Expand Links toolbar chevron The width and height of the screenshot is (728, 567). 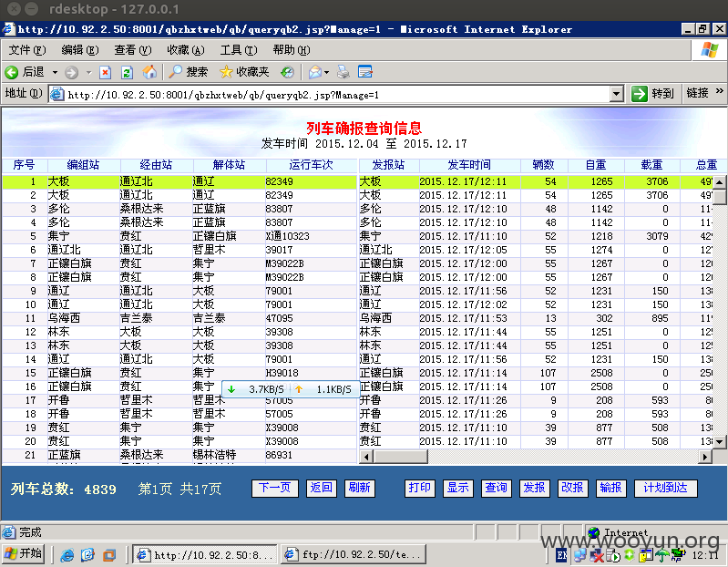719,91
